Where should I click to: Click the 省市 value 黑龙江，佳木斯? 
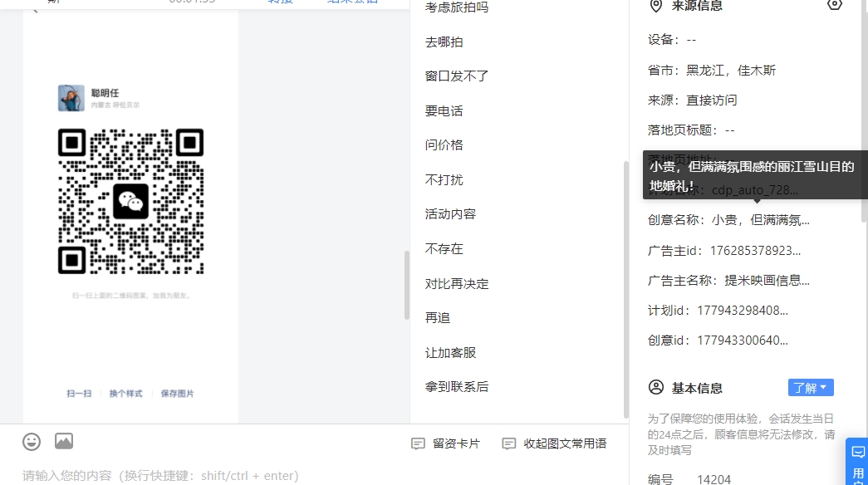point(731,71)
